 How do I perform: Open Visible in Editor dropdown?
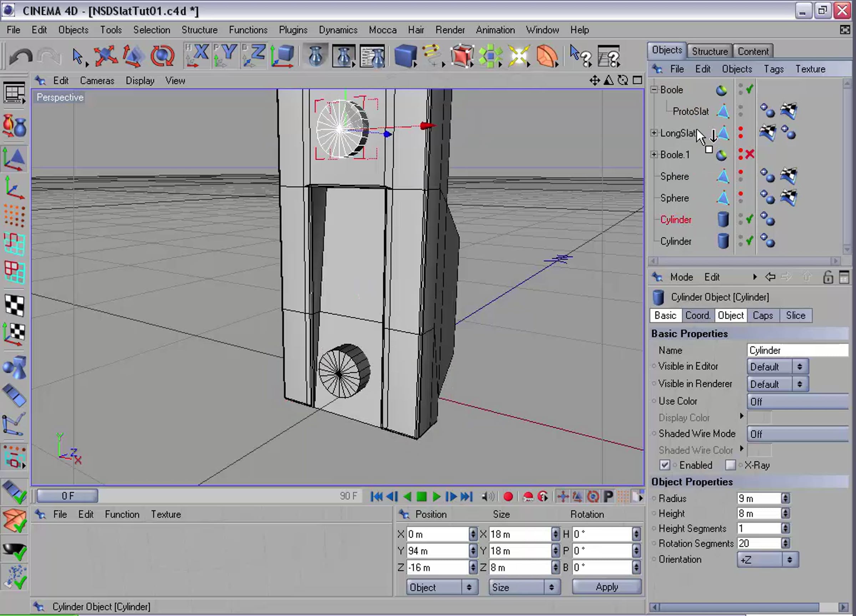[x=777, y=367]
